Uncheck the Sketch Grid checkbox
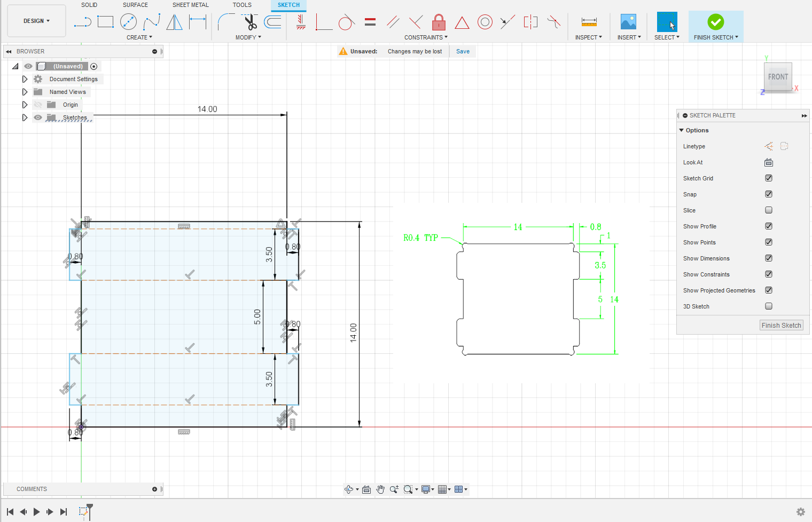Viewport: 812px width, 522px height. pos(769,178)
